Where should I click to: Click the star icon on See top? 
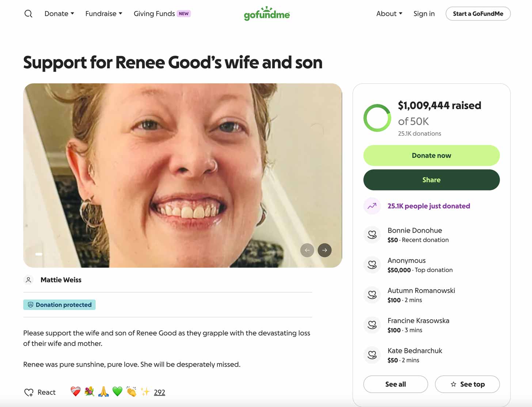pos(453,384)
